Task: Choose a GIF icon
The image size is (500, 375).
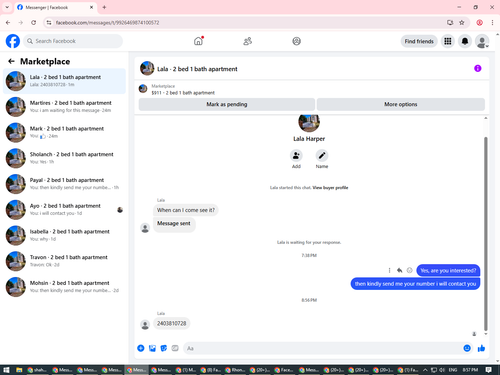Action: [175, 348]
